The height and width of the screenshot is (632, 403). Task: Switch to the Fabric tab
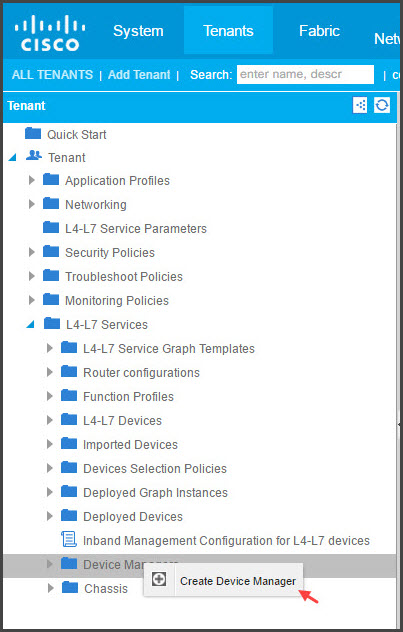[x=319, y=31]
